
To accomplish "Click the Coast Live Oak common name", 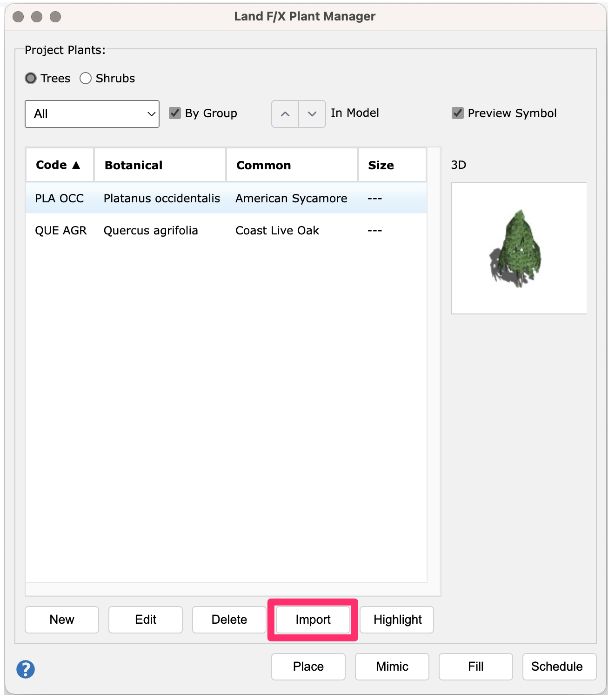I will click(277, 230).
